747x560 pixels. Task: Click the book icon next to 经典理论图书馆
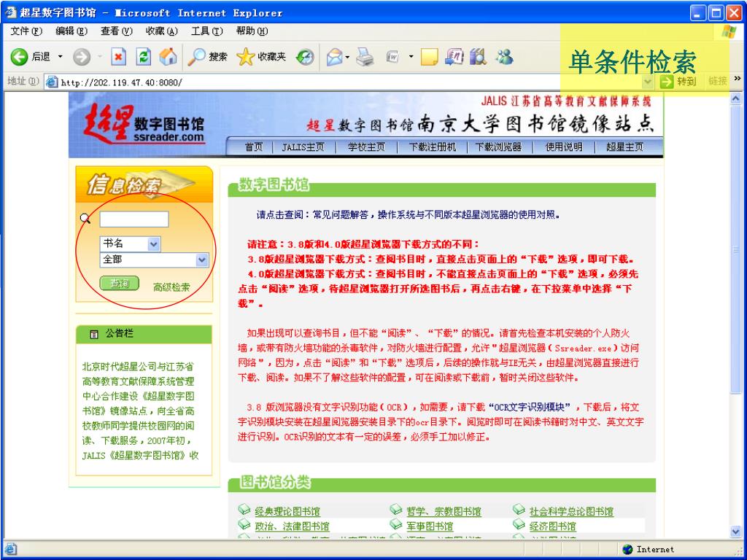click(x=244, y=510)
